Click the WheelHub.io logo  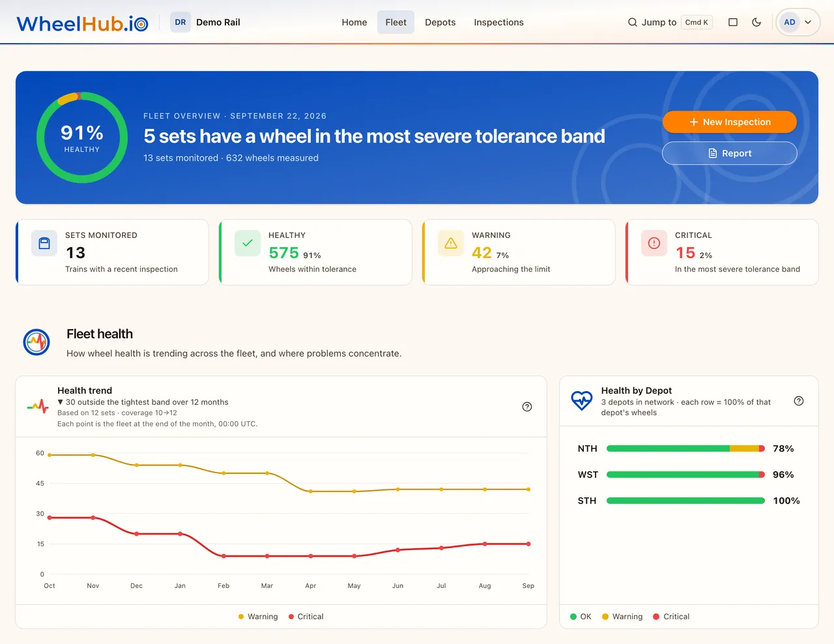(x=82, y=23)
